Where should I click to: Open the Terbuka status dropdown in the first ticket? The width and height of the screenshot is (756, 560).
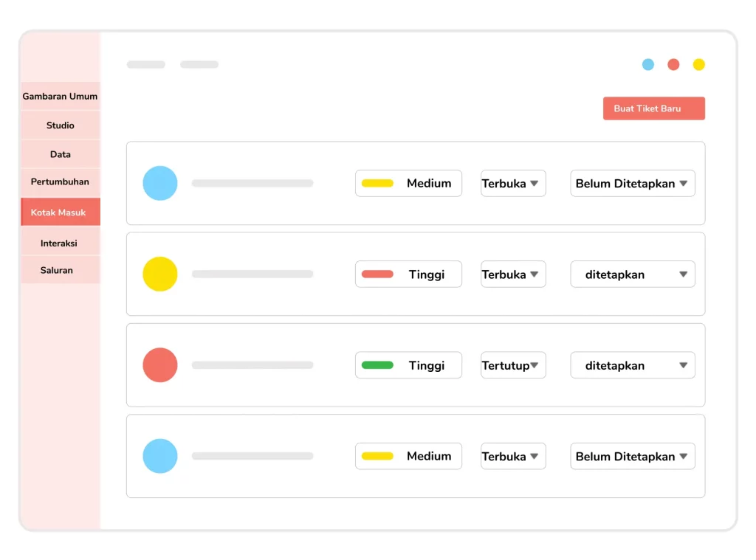coord(513,184)
